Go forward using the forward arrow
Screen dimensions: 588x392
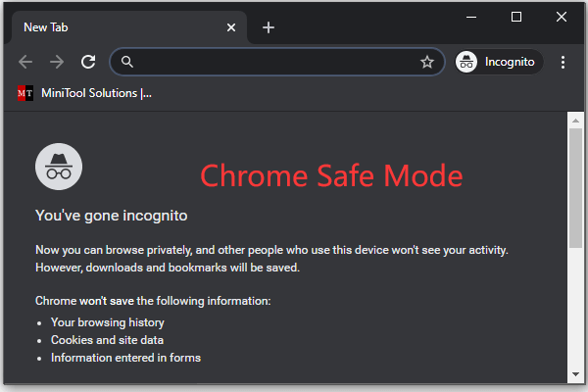[57, 62]
